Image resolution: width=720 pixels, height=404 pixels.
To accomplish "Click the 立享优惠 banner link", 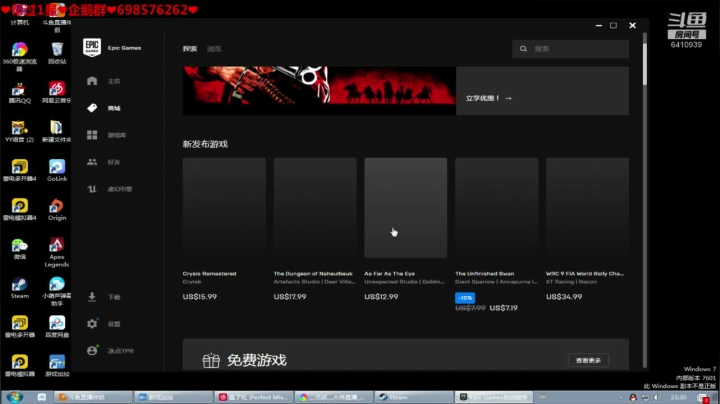I will tap(489, 98).
